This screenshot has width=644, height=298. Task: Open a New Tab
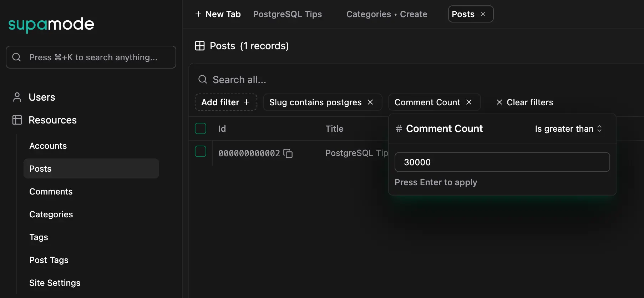218,14
